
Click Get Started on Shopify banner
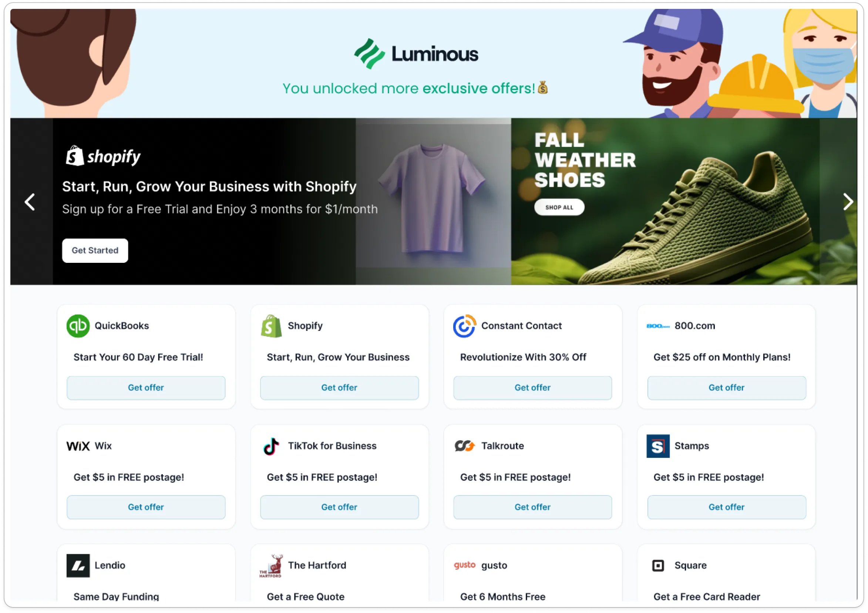click(95, 251)
